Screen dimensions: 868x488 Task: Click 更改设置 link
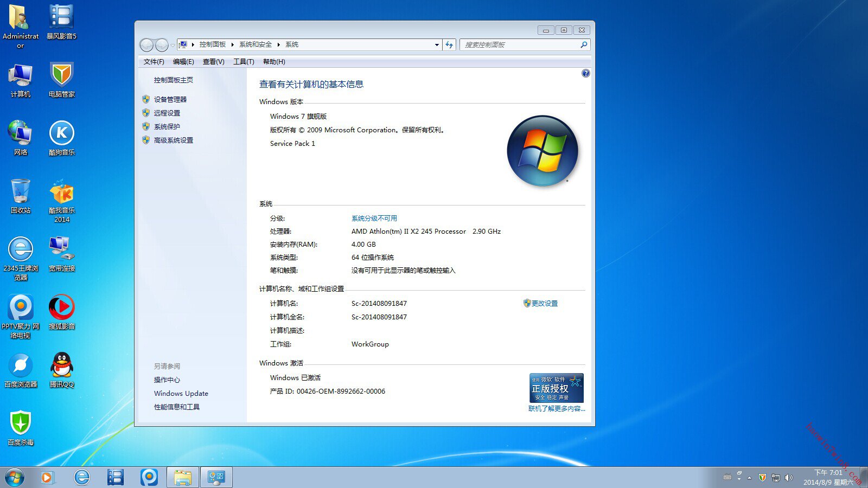tap(544, 303)
